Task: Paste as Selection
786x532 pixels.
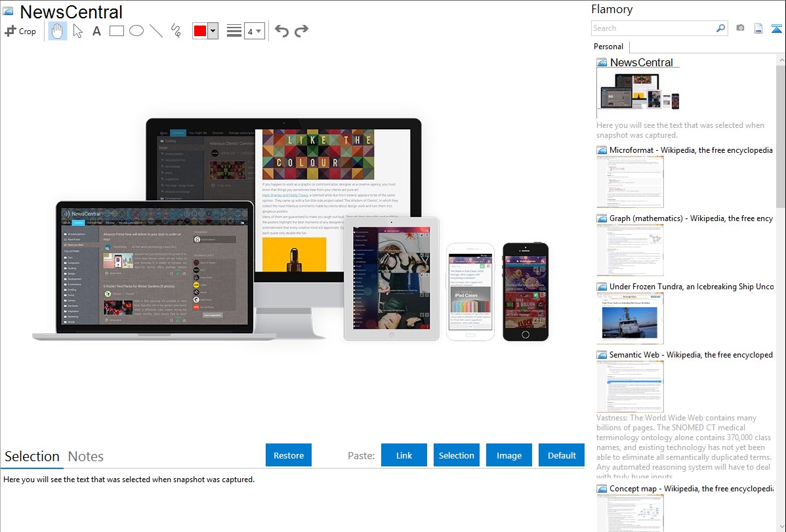Action: pos(456,455)
